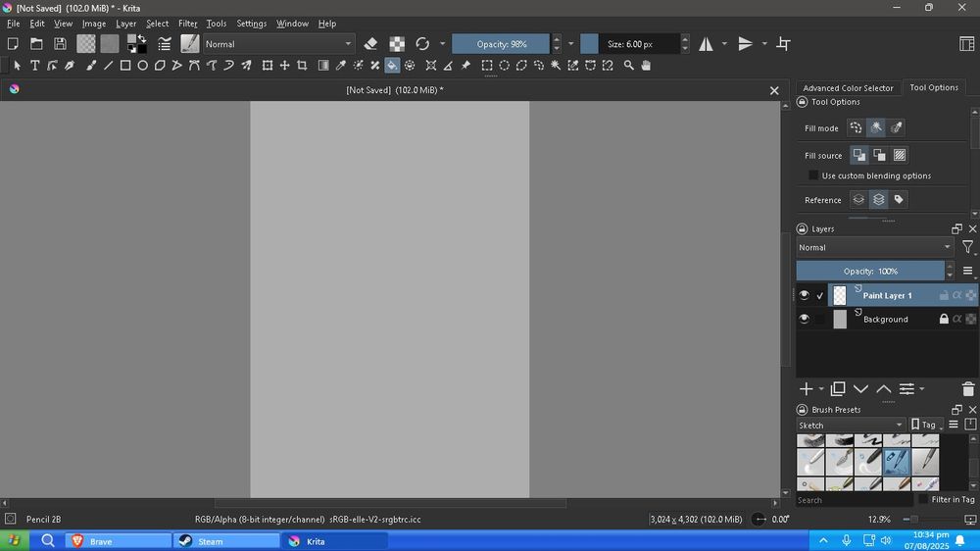Viewport: 980px width, 551px height.
Task: Add a new paint layer with plus
Action: pos(807,389)
